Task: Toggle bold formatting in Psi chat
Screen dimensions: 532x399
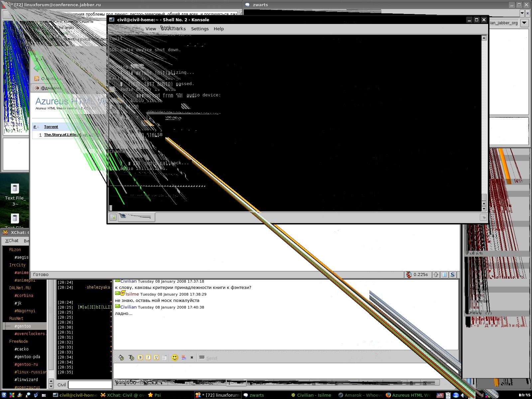Action: point(140,357)
